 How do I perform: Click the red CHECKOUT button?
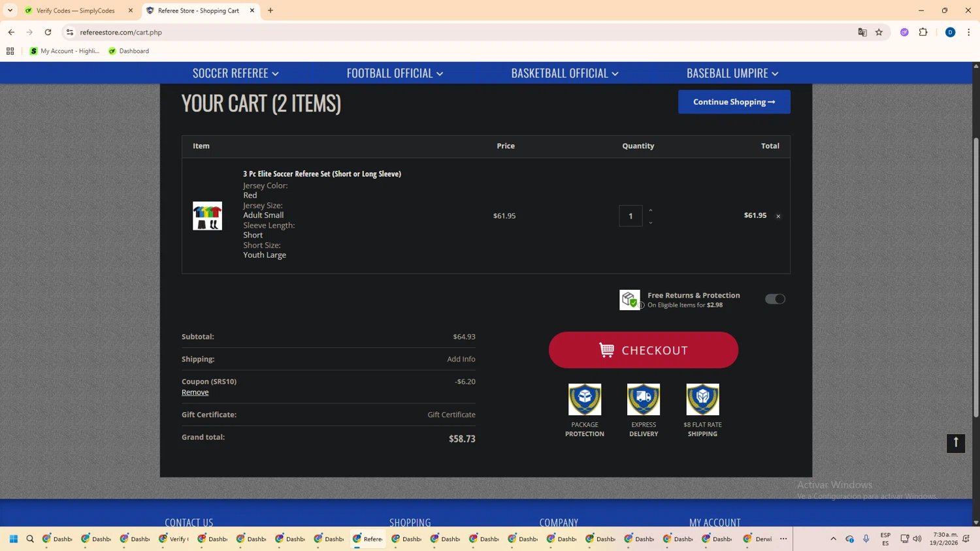[644, 350]
